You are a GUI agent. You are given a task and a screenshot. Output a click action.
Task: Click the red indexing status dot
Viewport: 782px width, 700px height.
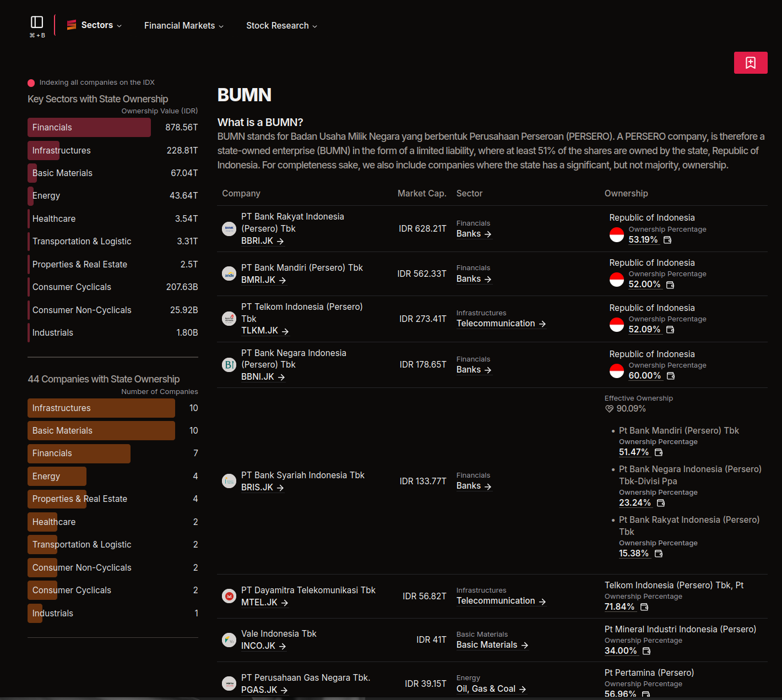coord(31,83)
